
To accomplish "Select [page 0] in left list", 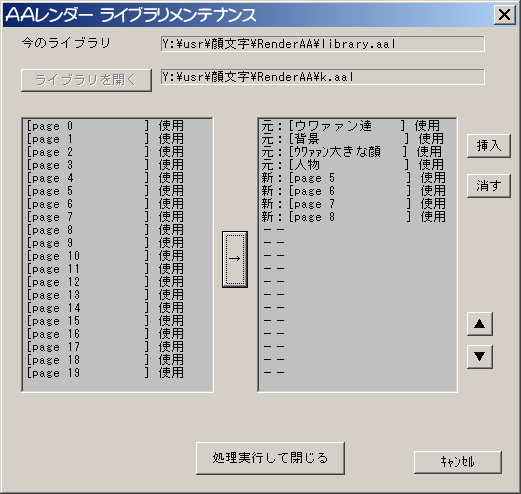I will pos(105,126).
